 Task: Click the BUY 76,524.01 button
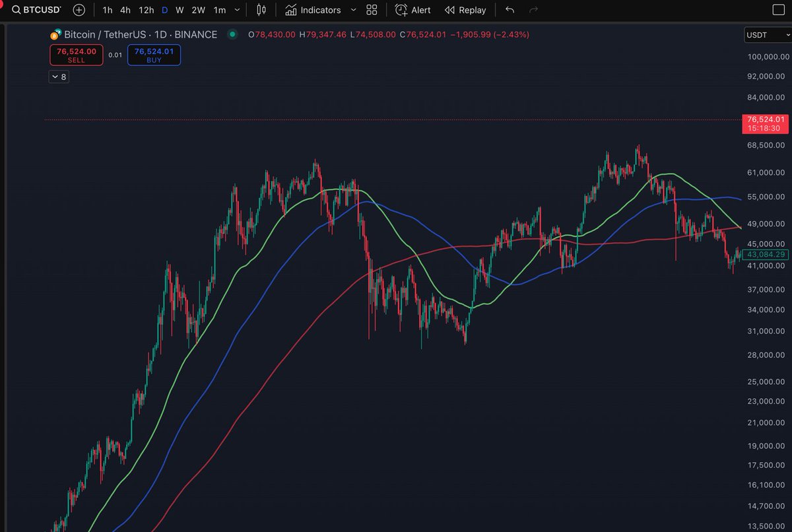click(x=154, y=55)
